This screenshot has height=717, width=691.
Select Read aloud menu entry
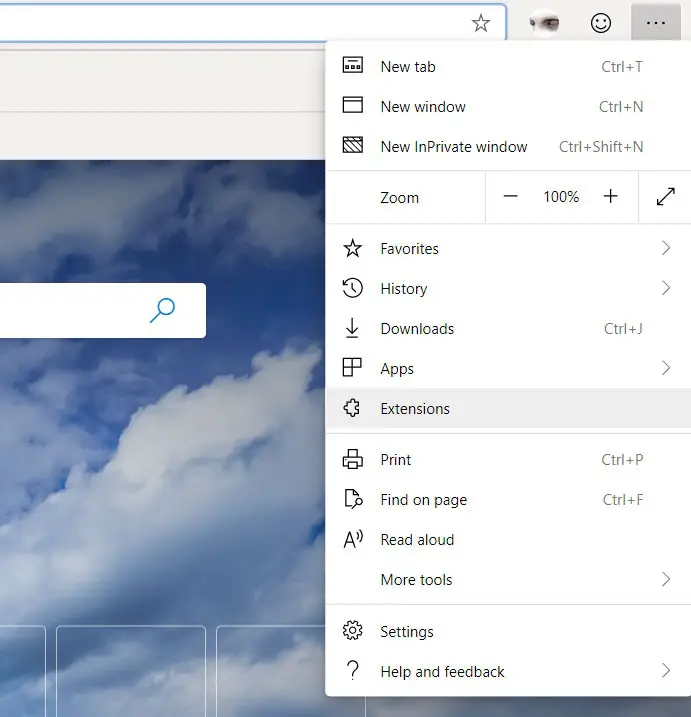[x=508, y=540]
